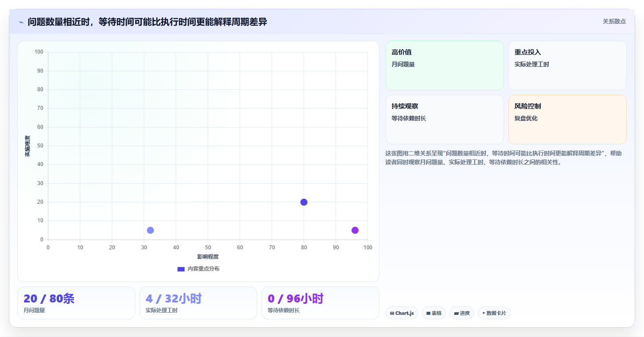The image size is (644, 337).
Task: Click the 4 / 32小时 stat card
Action: click(x=198, y=303)
